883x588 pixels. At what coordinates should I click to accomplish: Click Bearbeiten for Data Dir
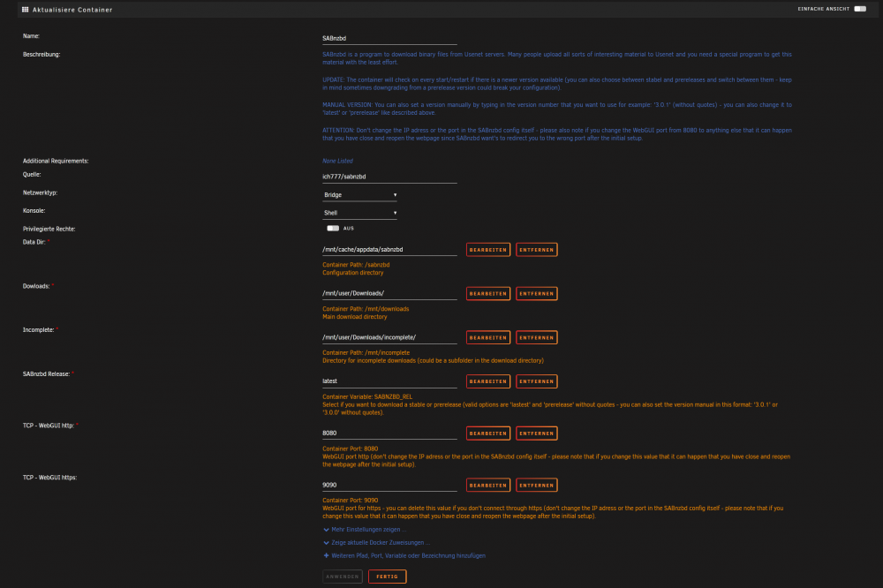coord(488,250)
